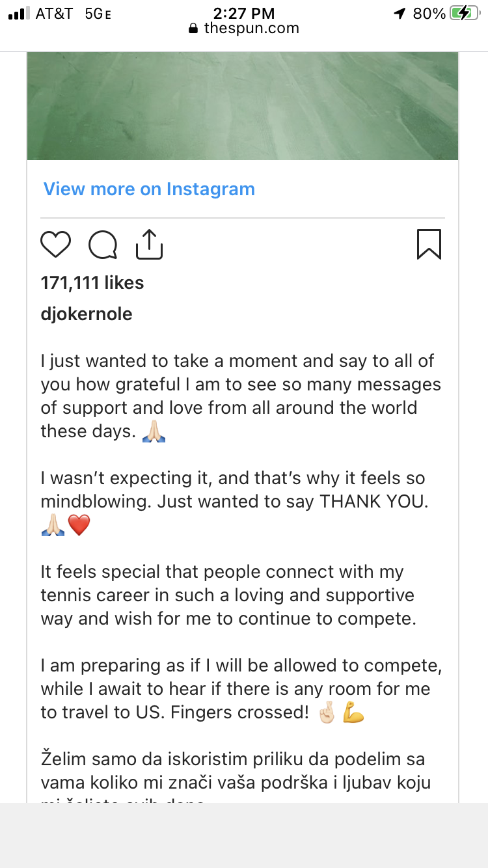Tap the cellular signal bars icon
Screen dimensions: 488x868
coord(17,14)
